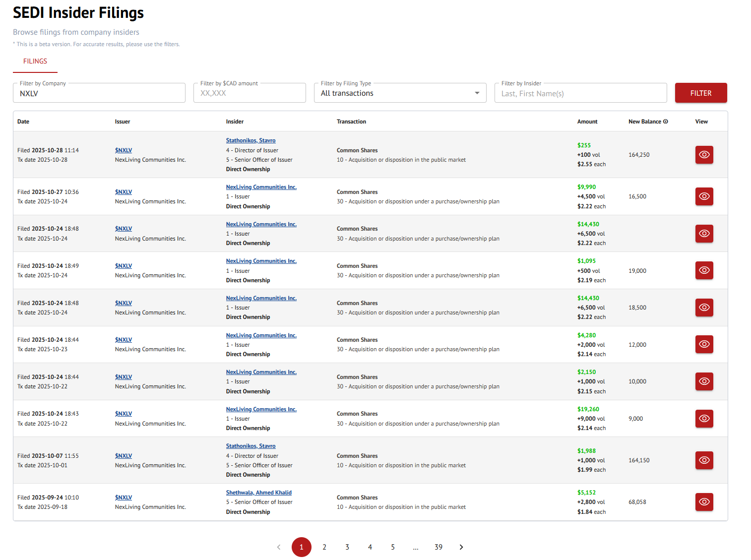751x560 pixels.
Task: Open Stathonikos, Stavro link in $1,988 row
Action: coord(251,446)
